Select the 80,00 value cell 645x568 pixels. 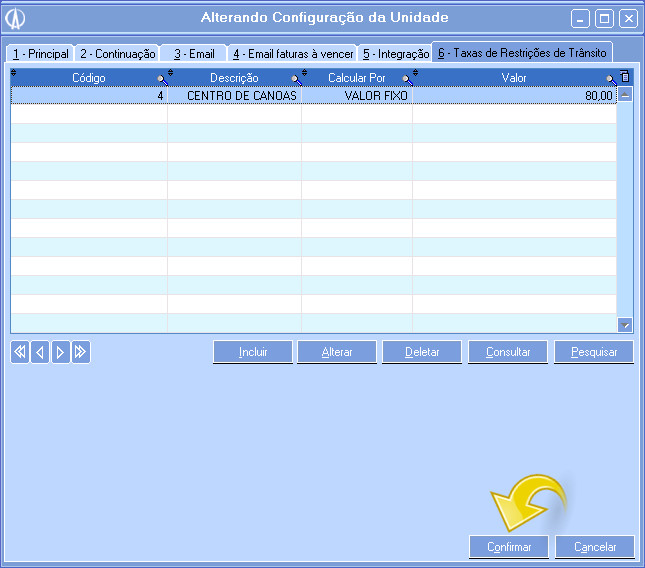(x=515, y=95)
